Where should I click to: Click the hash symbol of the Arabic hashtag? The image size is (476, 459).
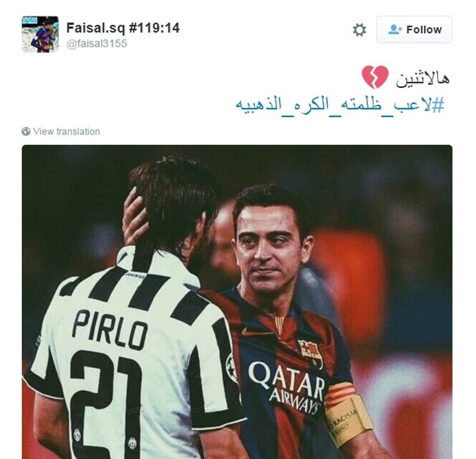(x=438, y=105)
